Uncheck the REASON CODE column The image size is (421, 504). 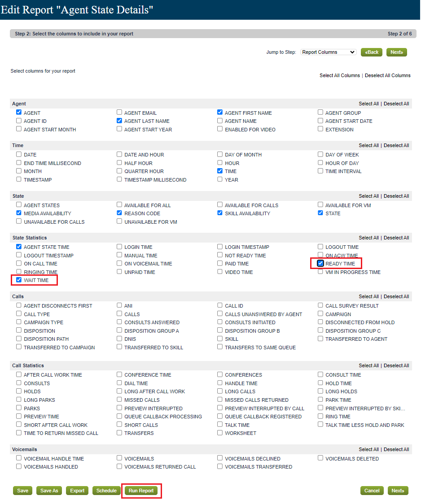119,213
